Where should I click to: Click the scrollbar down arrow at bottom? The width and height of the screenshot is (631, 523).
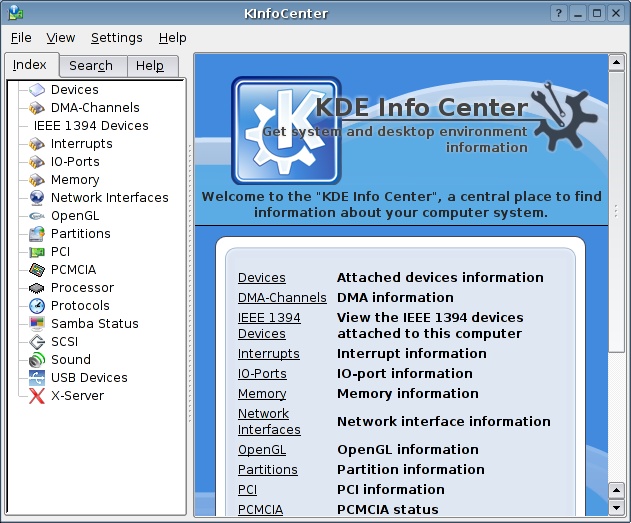(x=616, y=507)
